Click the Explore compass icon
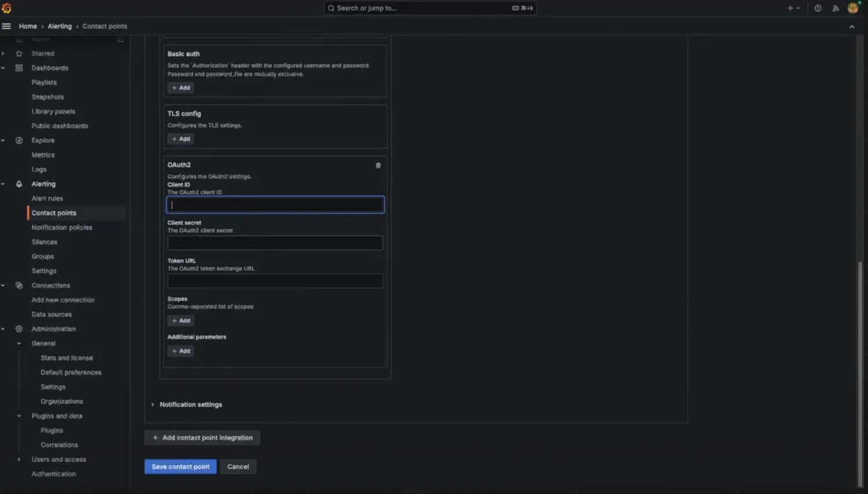868x494 pixels. point(19,141)
